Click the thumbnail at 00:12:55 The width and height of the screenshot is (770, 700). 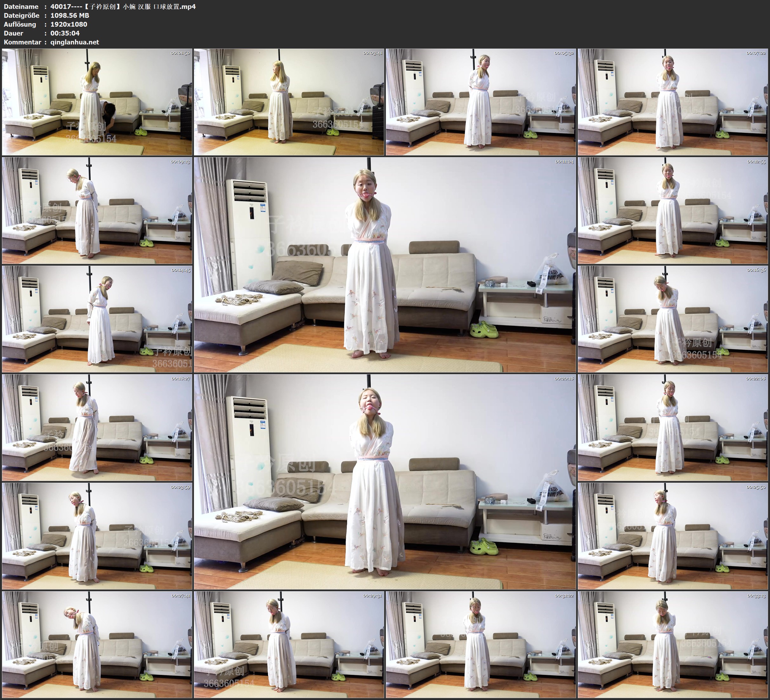point(673,210)
